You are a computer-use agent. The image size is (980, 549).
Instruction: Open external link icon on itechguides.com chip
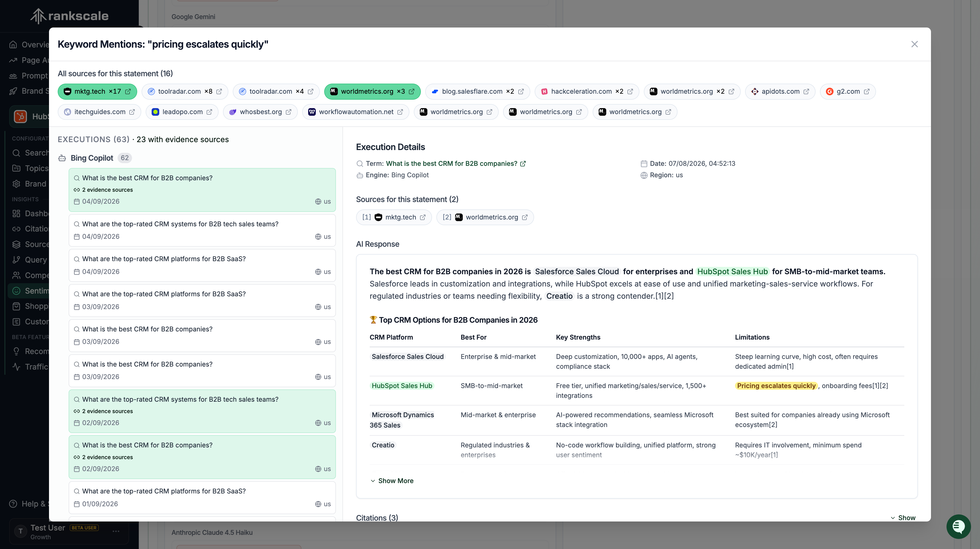[132, 112]
